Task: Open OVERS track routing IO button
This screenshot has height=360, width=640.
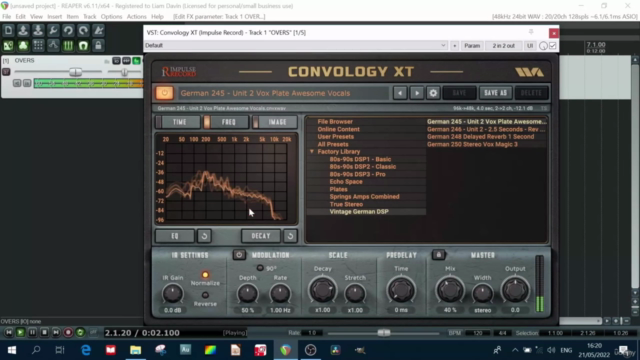Action: click(x=116, y=61)
